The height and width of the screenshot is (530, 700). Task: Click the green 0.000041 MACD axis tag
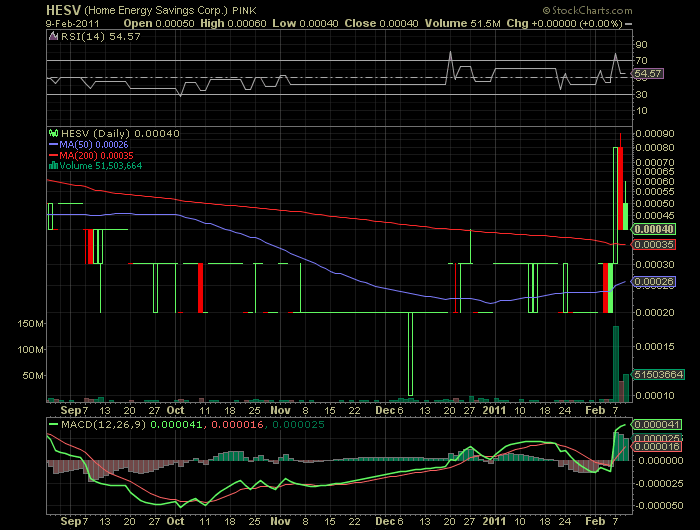point(656,424)
